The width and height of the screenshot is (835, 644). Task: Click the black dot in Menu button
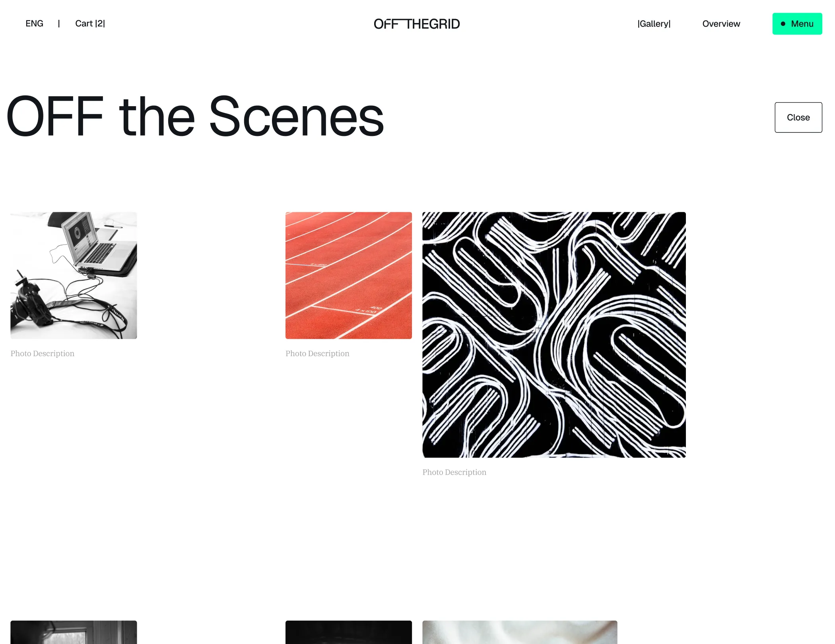[x=783, y=24]
